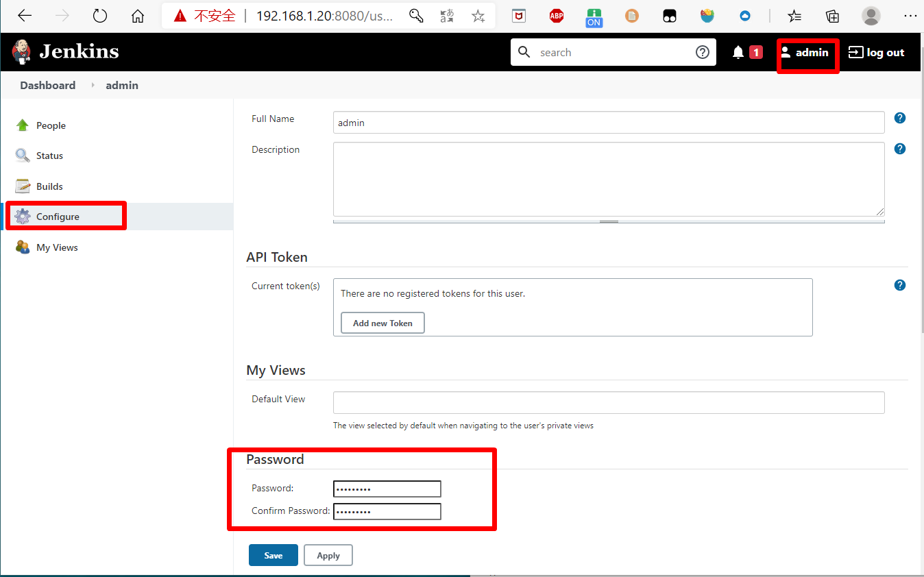
Task: Click into the Description text area
Action: click(x=609, y=180)
